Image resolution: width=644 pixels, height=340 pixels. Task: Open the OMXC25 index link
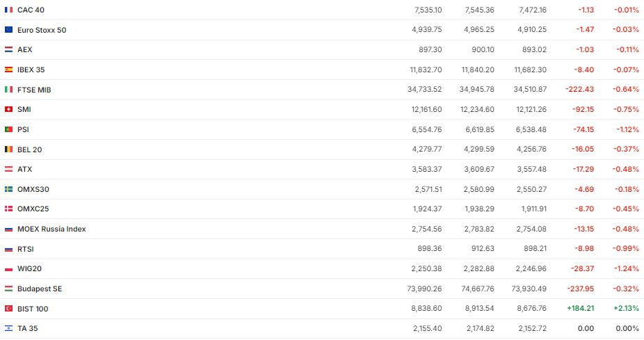point(33,209)
